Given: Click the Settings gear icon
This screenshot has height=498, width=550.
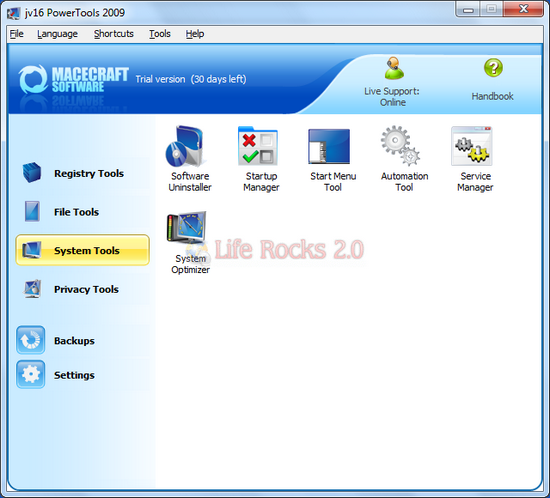Looking at the screenshot, I should click(31, 374).
